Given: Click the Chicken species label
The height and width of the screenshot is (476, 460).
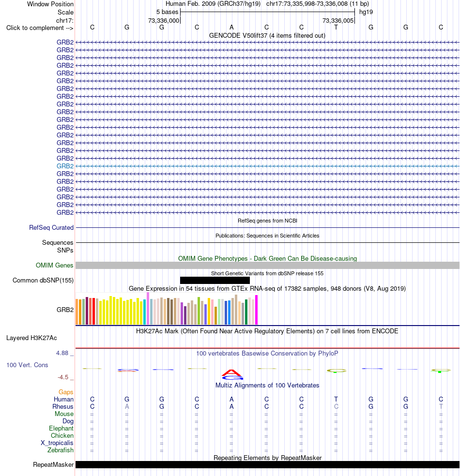Looking at the screenshot, I should [62, 436].
